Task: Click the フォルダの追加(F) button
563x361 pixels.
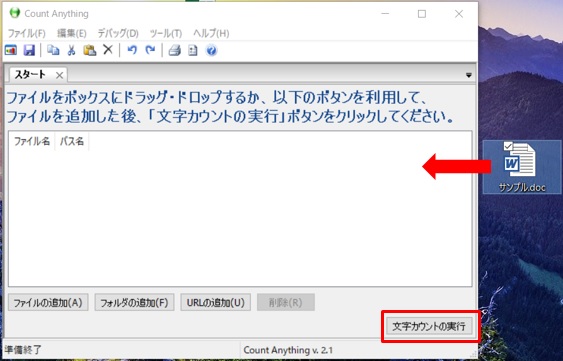Action: point(134,302)
